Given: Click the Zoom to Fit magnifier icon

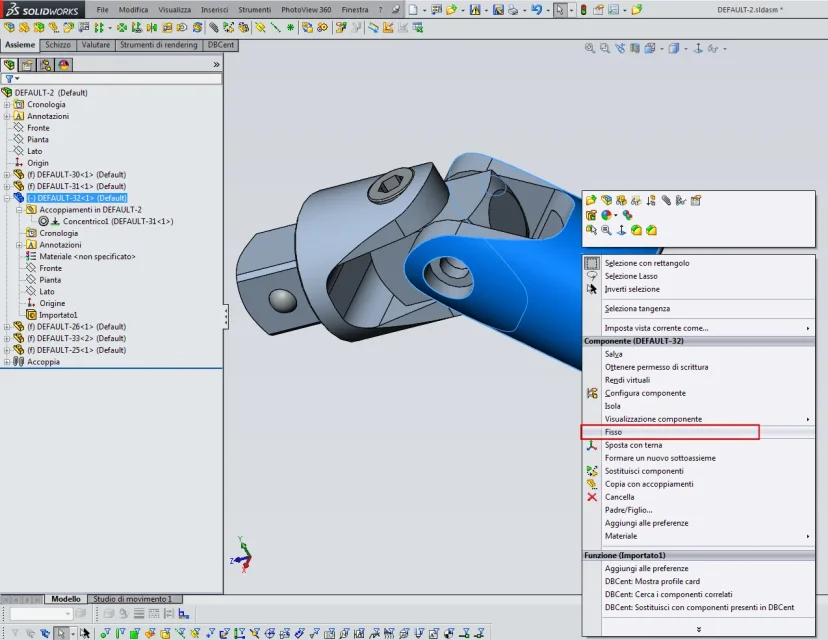Looking at the screenshot, I should pos(590,49).
